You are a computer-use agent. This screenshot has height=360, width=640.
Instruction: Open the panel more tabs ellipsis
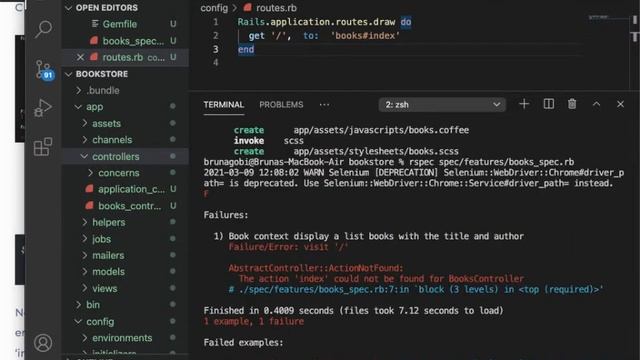pyautogui.click(x=324, y=105)
